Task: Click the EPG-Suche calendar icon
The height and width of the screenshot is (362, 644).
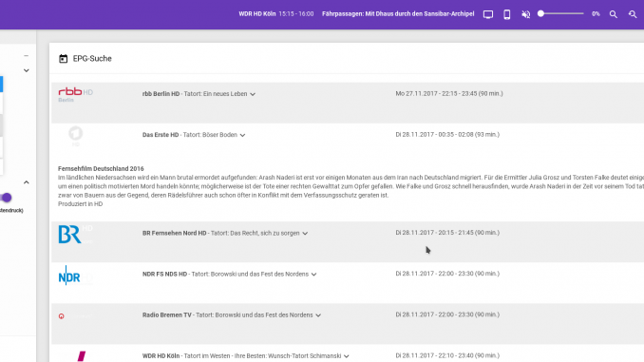Action: 64,59
